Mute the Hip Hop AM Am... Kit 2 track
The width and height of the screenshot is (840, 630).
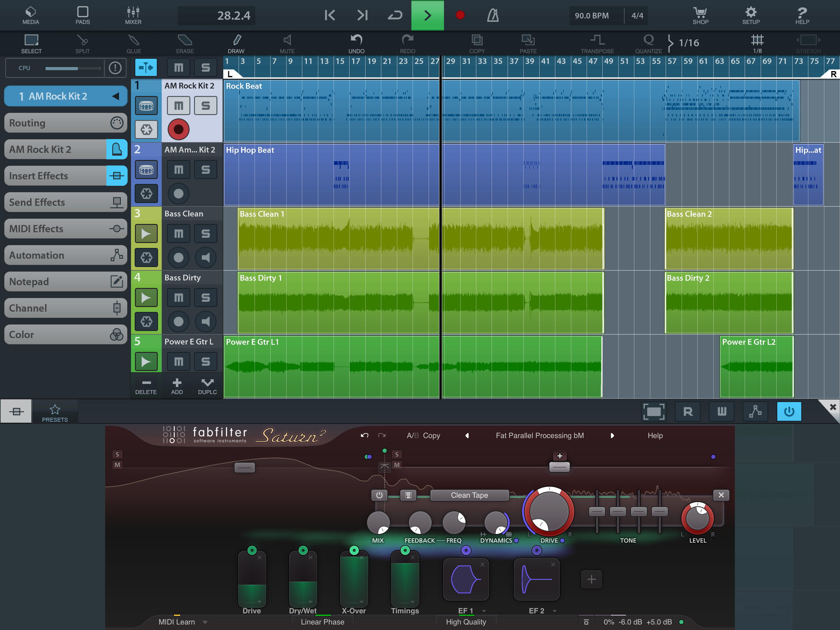tap(178, 169)
